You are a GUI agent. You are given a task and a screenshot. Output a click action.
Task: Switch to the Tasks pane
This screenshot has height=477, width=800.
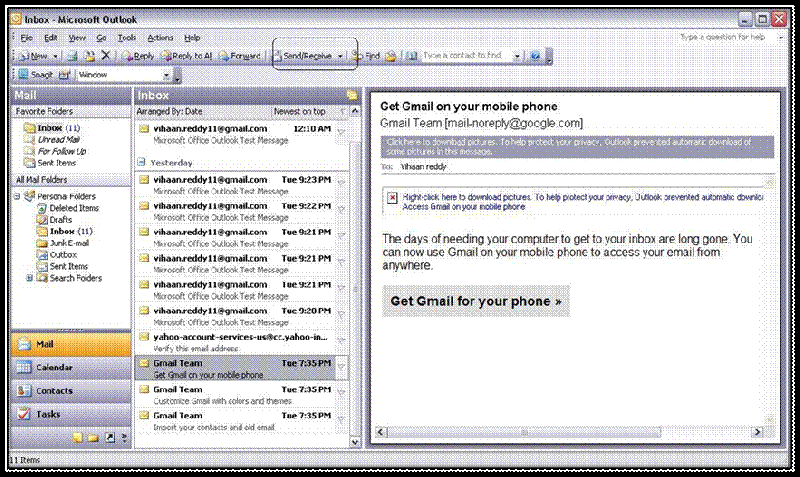click(x=71, y=414)
